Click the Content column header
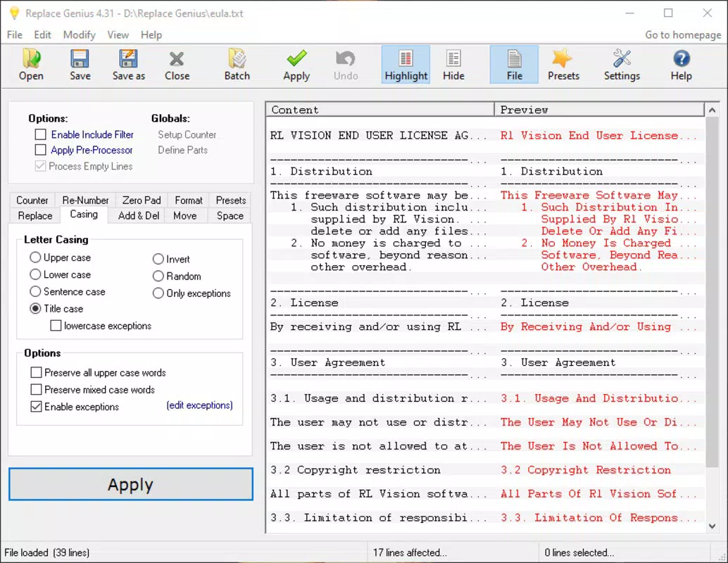The width and height of the screenshot is (728, 563). (x=380, y=110)
